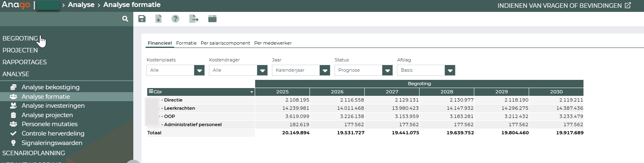Image resolution: width=644 pixels, height=163 pixels.
Task: Click the save disk icon in toolbar
Action: tap(142, 18)
